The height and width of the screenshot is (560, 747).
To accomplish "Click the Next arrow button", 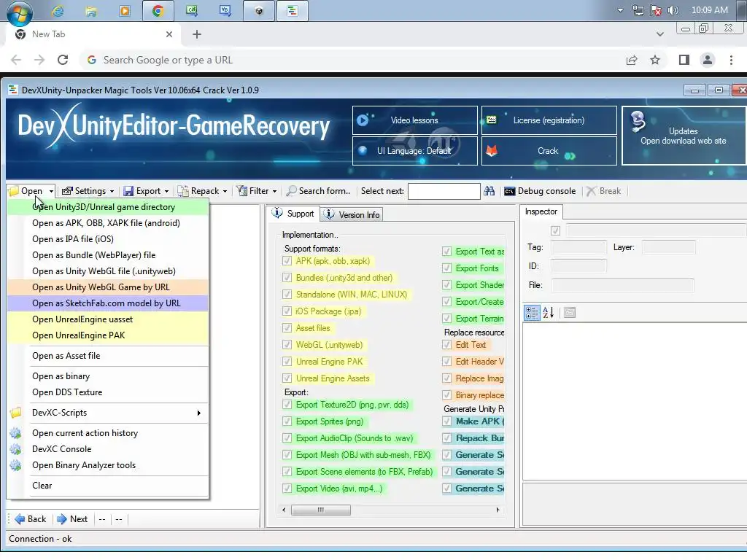I will tap(72, 519).
